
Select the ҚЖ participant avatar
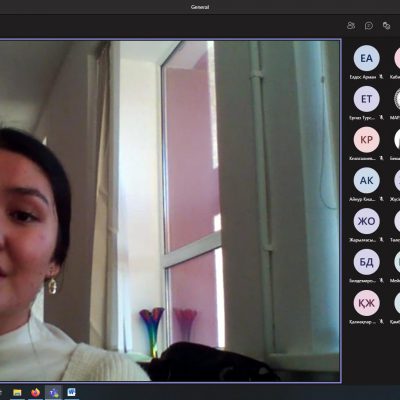tap(366, 303)
